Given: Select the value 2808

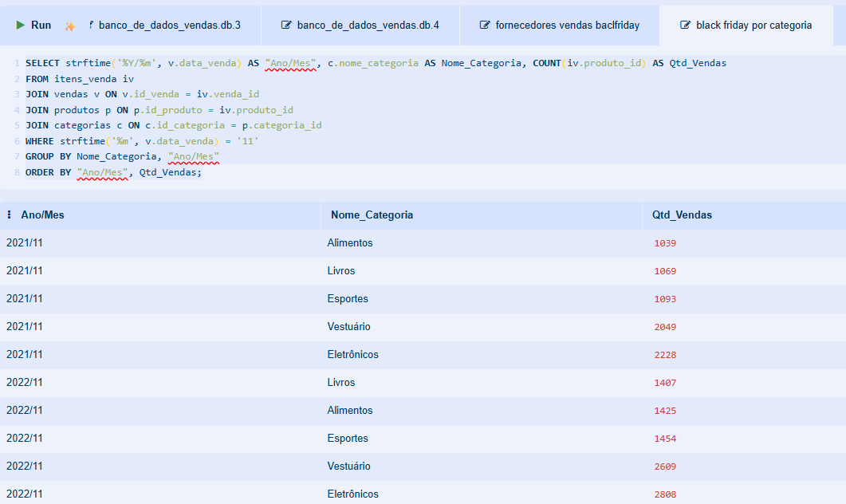Looking at the screenshot, I should tap(665, 494).
